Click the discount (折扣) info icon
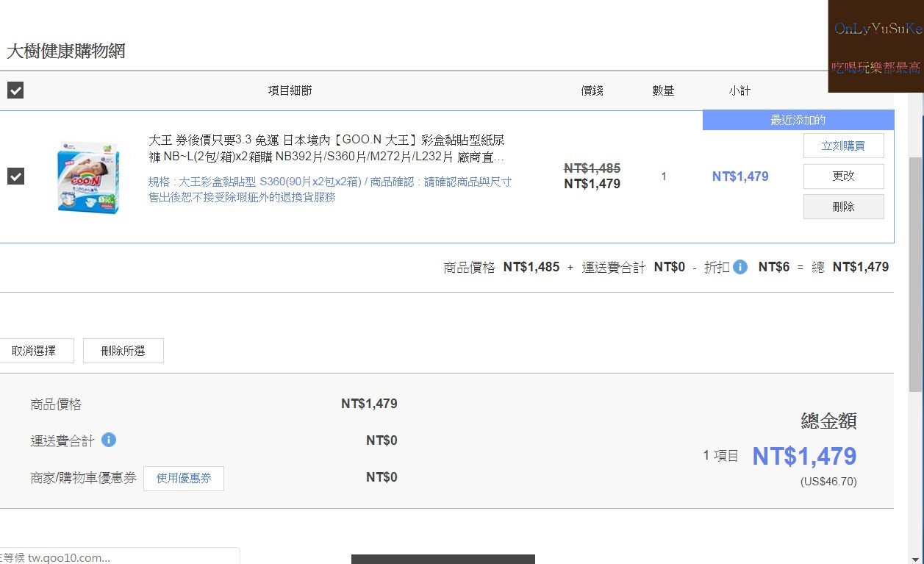Screen dimensions: 924x564 [740, 267]
